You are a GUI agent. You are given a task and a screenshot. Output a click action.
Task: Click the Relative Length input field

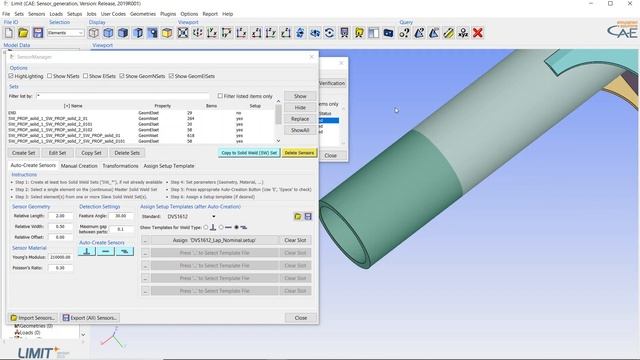[x=60, y=216]
